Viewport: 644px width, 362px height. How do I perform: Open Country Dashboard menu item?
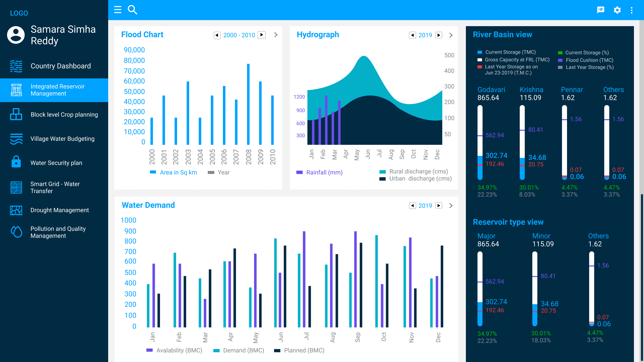click(61, 66)
